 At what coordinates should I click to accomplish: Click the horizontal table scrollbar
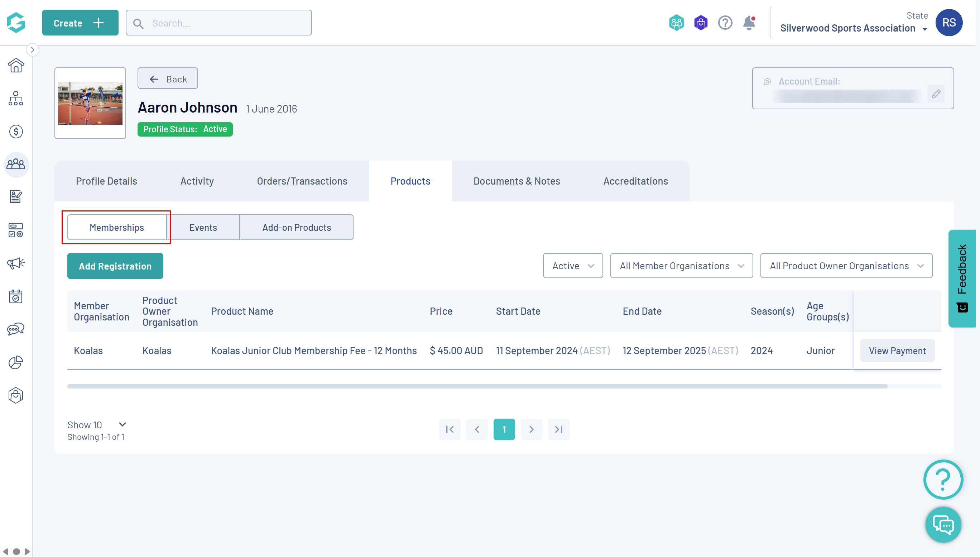(477, 386)
